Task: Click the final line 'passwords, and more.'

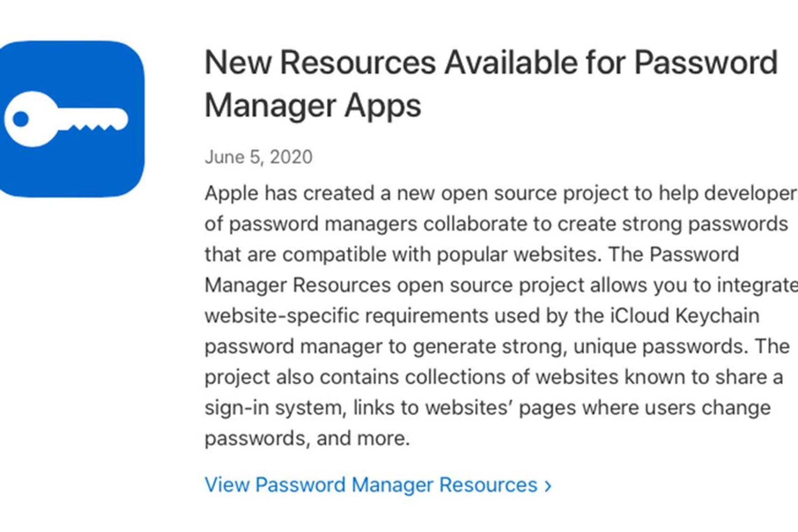Action: (x=307, y=438)
